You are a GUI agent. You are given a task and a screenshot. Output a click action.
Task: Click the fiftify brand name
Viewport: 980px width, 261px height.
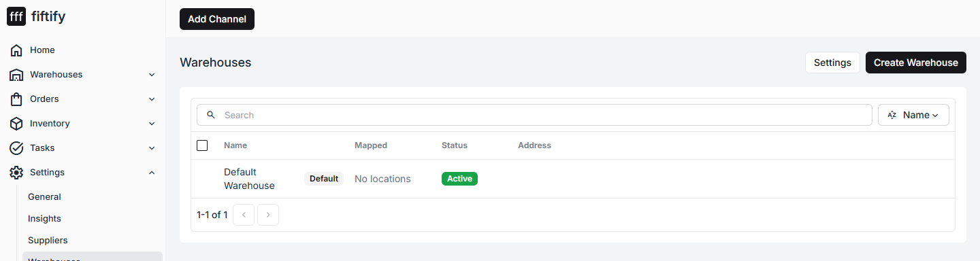[48, 16]
